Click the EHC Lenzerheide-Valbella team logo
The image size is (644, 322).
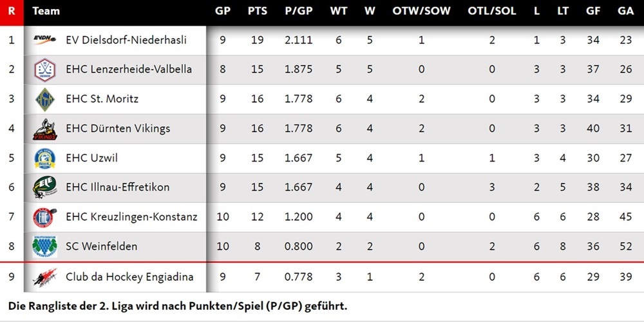[x=45, y=69]
